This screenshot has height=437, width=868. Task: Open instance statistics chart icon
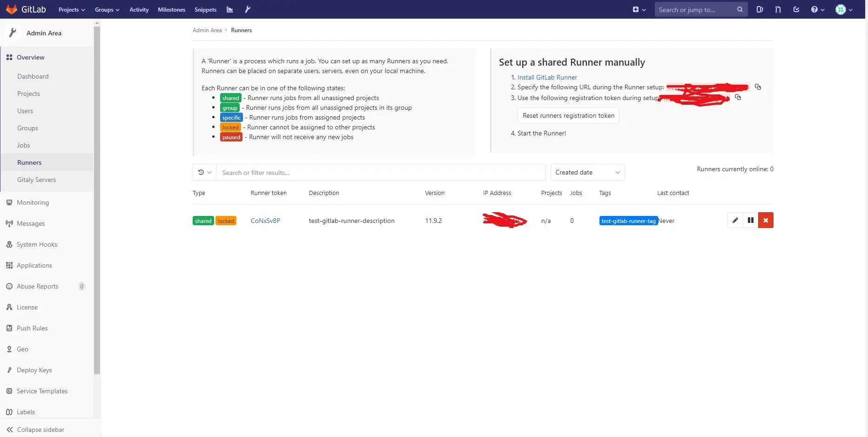[229, 9]
